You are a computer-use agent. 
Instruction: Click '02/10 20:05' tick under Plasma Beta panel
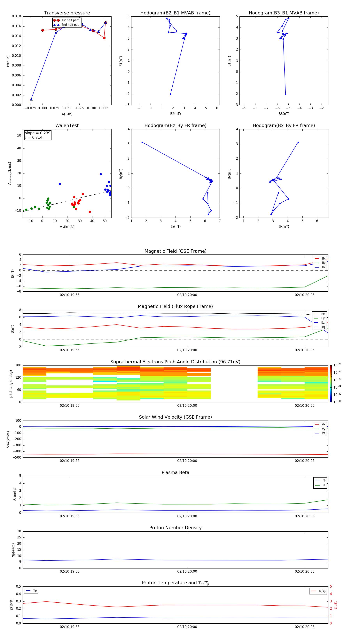click(305, 516)
